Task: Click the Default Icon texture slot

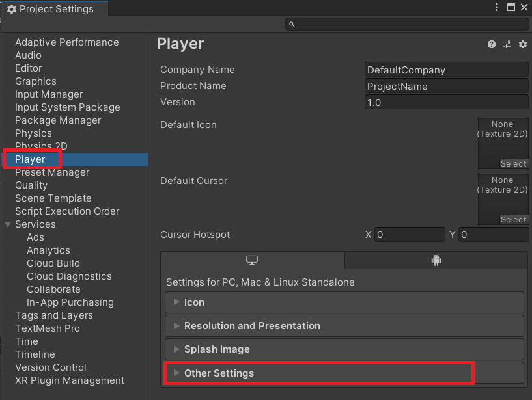Action: pyautogui.click(x=503, y=143)
